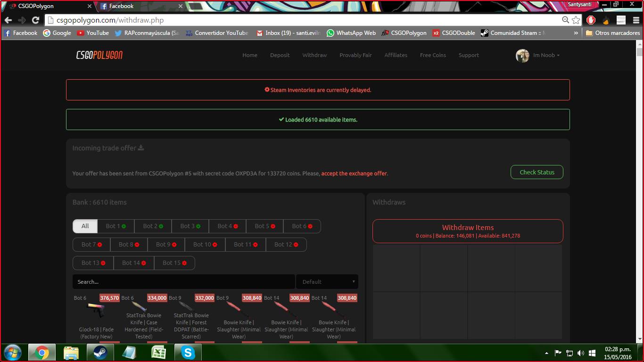
Task: Filter items by Bot 1
Action: point(116,226)
